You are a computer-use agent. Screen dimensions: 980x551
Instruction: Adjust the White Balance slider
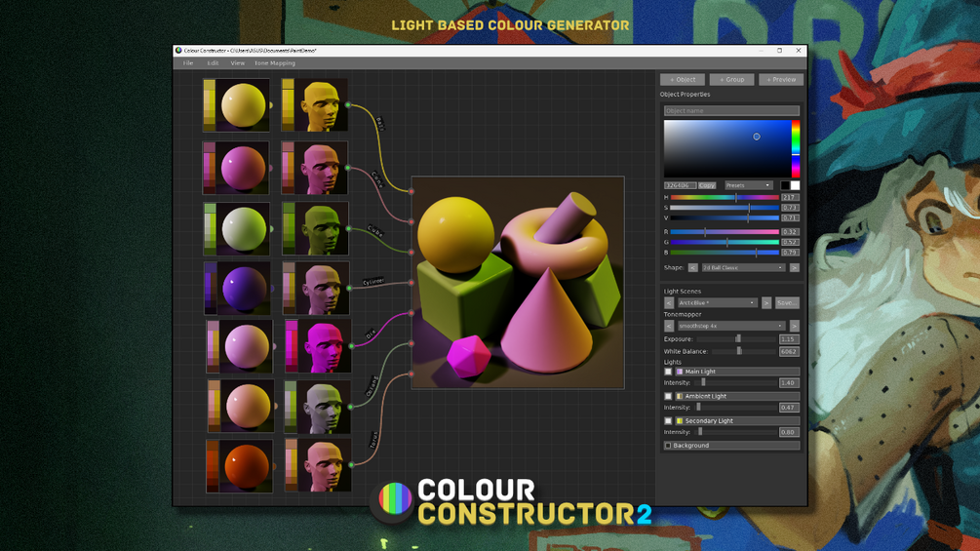tap(743, 352)
